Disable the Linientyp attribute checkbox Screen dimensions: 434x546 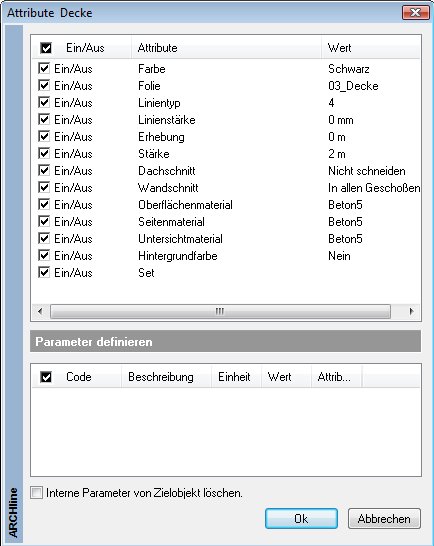(44, 102)
